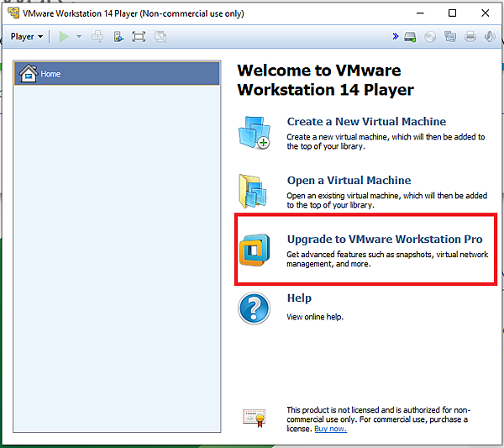Viewport: 504px width, 448px height.
Task: Click Create a New Virtual Machine heading
Action: pyautogui.click(x=366, y=122)
